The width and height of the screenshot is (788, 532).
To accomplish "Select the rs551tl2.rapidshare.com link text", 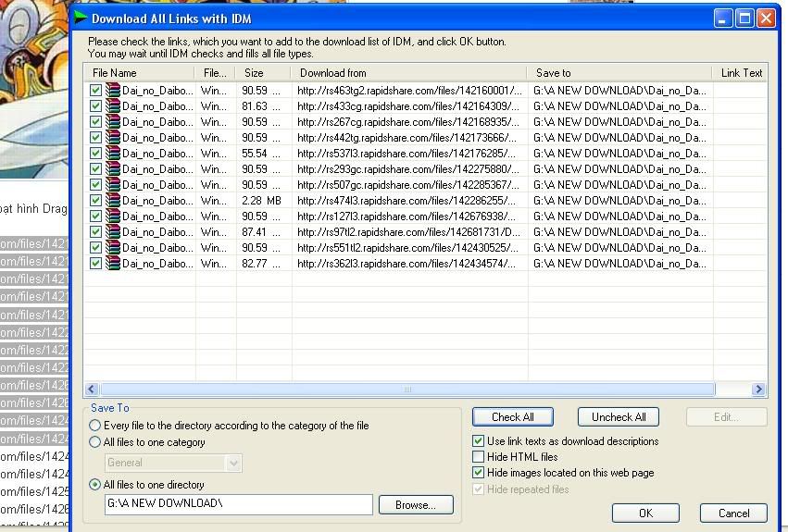I will click(407, 248).
